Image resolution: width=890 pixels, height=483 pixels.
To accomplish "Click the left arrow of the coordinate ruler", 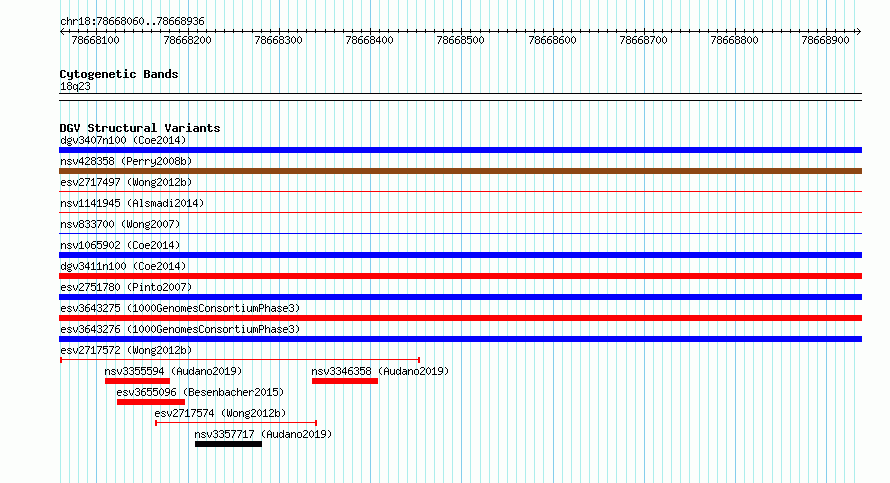I will (62, 32).
